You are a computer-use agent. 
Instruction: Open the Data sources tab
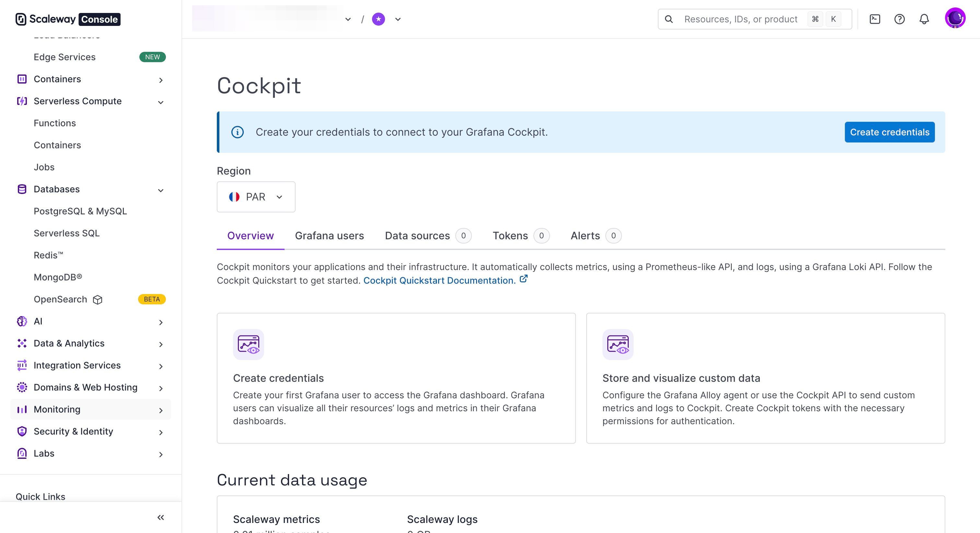pyautogui.click(x=417, y=236)
